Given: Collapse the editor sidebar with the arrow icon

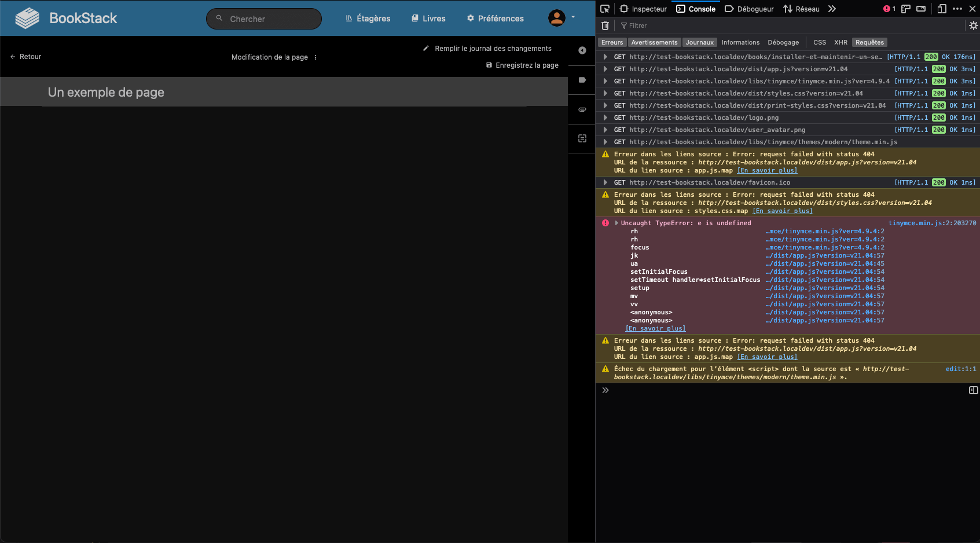Looking at the screenshot, I should (x=582, y=50).
